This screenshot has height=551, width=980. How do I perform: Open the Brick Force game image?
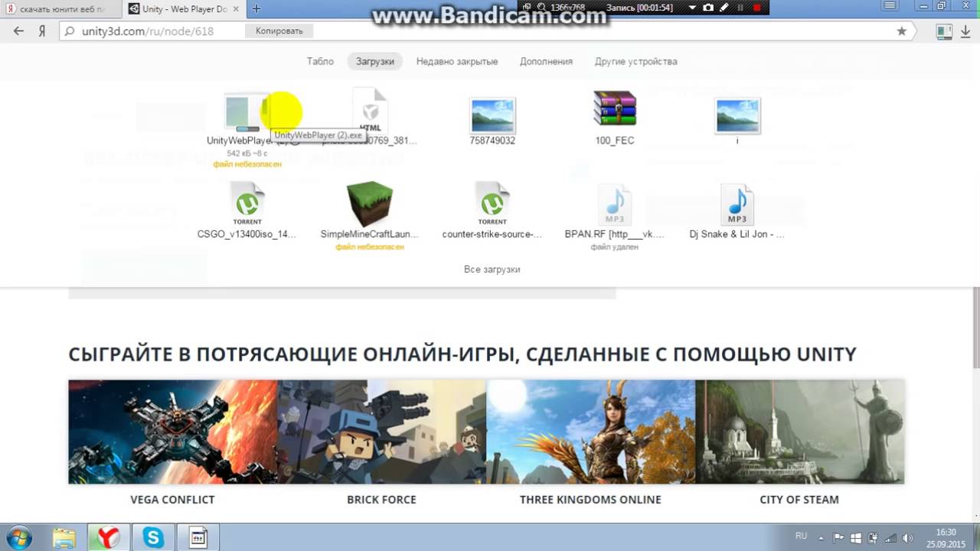pyautogui.click(x=381, y=432)
